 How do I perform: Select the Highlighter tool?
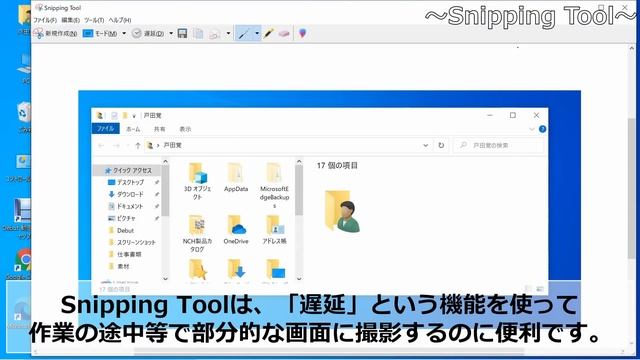tap(269, 33)
